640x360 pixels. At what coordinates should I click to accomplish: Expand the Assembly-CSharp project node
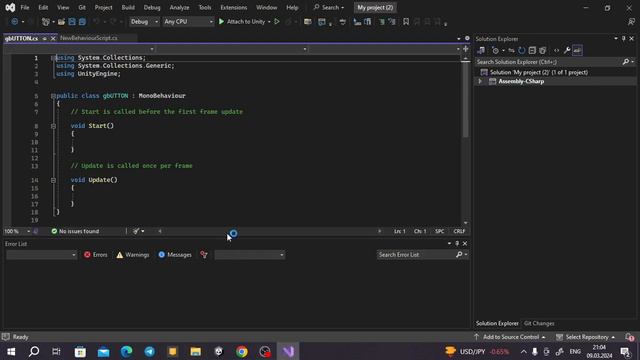pyautogui.click(x=480, y=81)
